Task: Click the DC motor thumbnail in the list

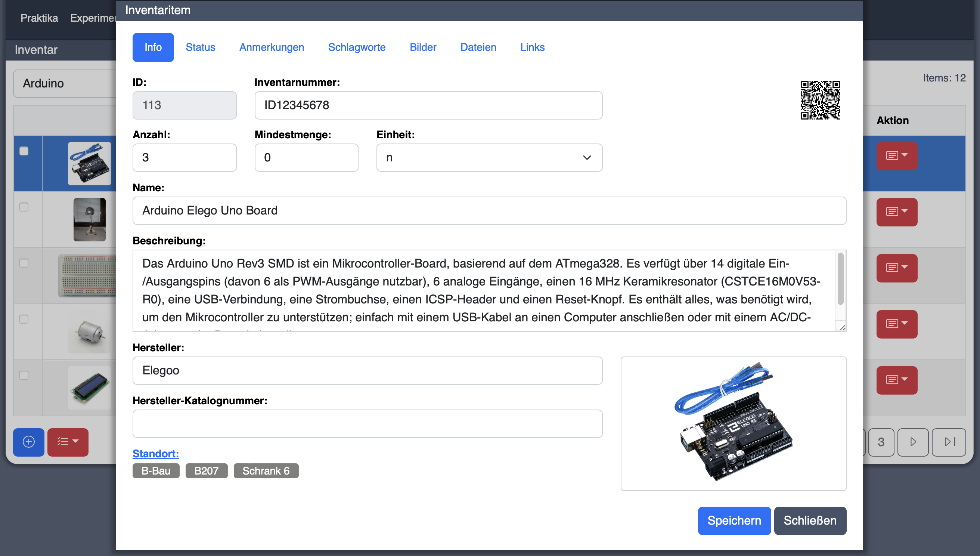Action: 89,332
